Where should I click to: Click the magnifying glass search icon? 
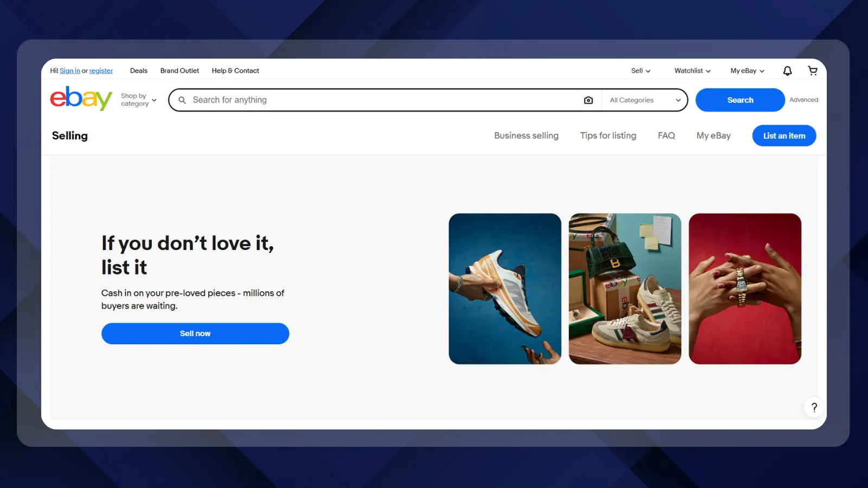(x=182, y=100)
